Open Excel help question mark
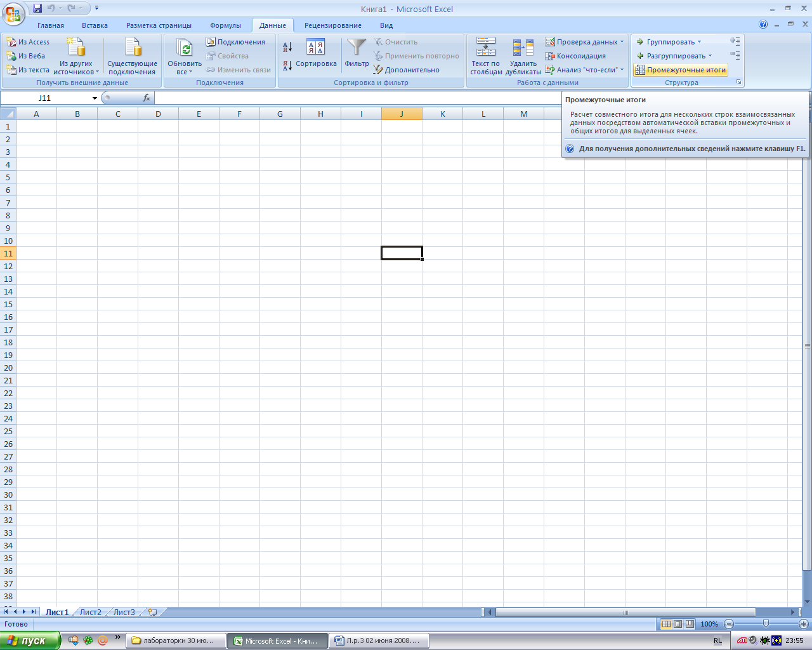 (x=763, y=25)
